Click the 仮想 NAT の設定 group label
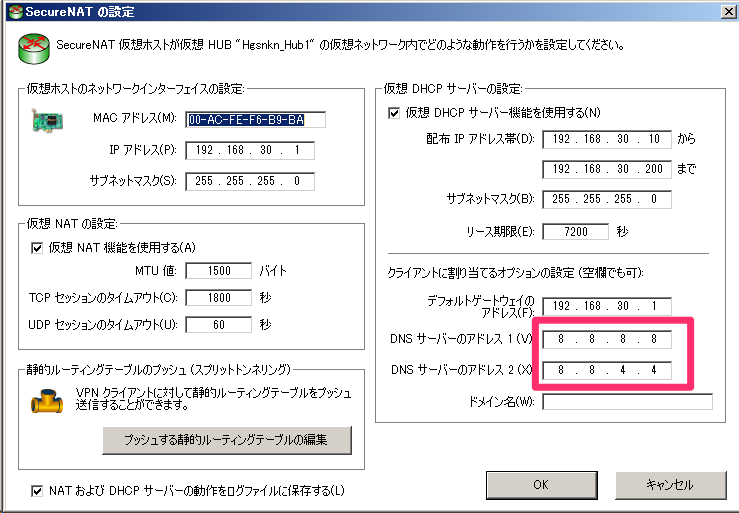Screen dimensions: 739x513 coord(72,223)
